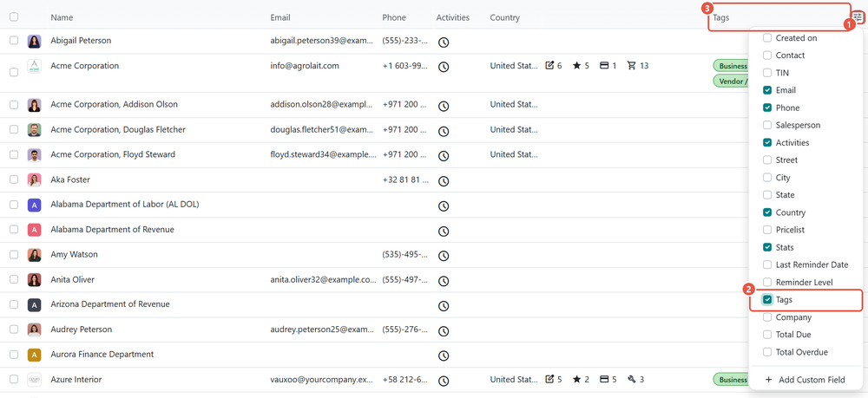The height and width of the screenshot is (398, 868).
Task: Select the Azure Interior row checkbox
Action: pos(14,380)
